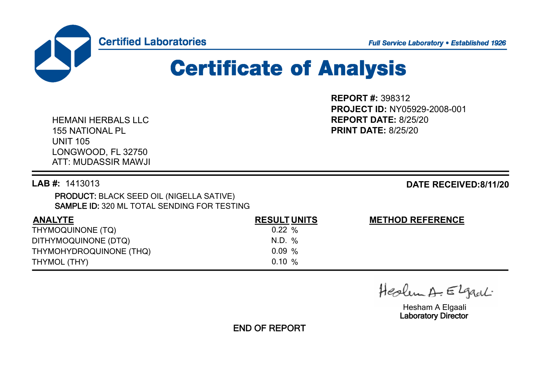Screen dimensions: 541x392
Task: Click printed name 'Hesham A Elgaali'
Action: tap(434, 307)
